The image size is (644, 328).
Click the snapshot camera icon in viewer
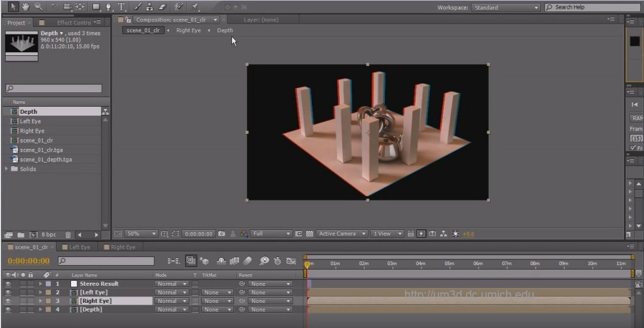pos(221,234)
